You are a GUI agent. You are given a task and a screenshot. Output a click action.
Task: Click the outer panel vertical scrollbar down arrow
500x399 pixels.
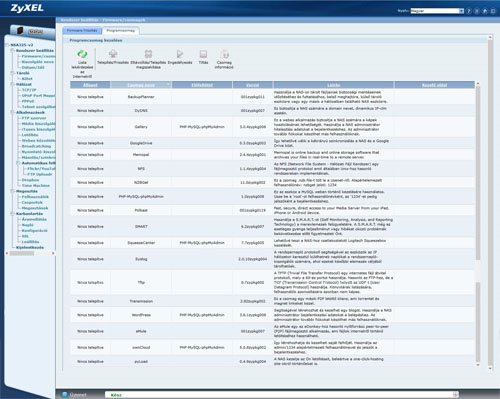click(x=490, y=368)
